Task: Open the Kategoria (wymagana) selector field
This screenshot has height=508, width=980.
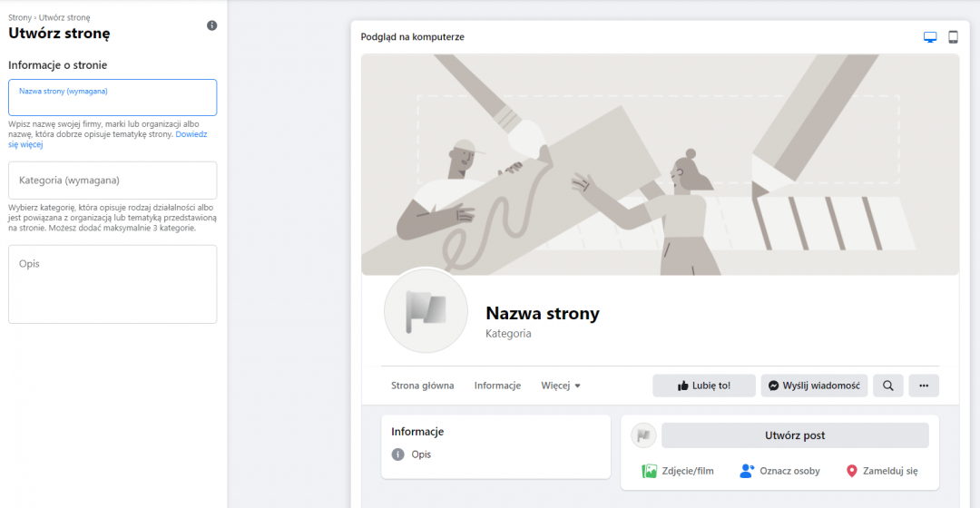Action: pos(113,181)
